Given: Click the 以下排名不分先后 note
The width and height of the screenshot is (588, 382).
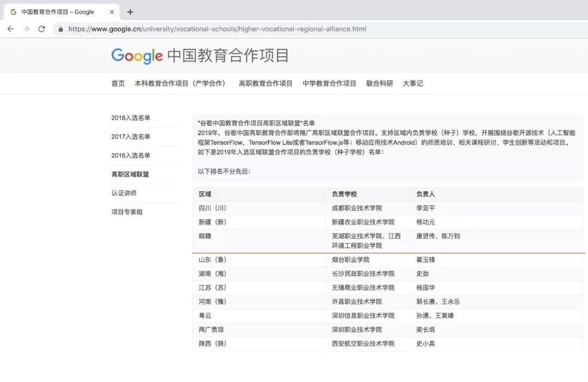Looking at the screenshot, I should (x=224, y=172).
